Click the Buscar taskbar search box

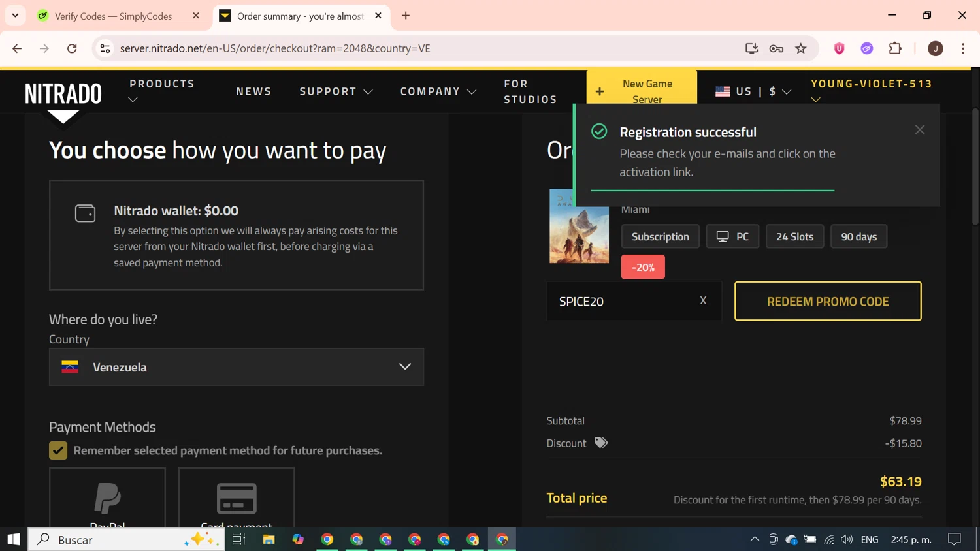coord(127,539)
